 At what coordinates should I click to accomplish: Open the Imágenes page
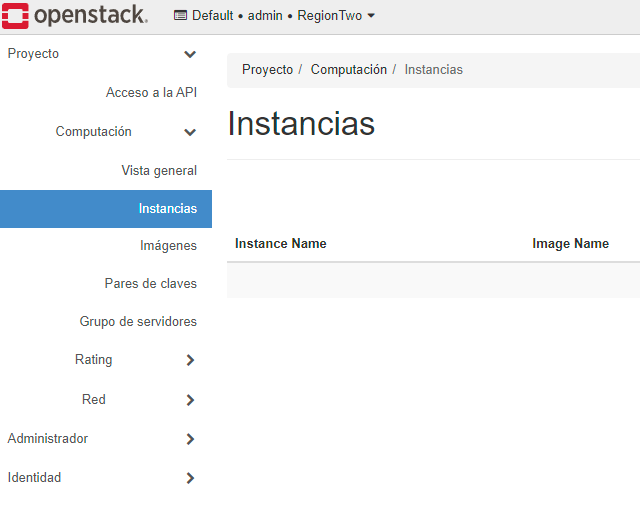pyautogui.click(x=168, y=245)
